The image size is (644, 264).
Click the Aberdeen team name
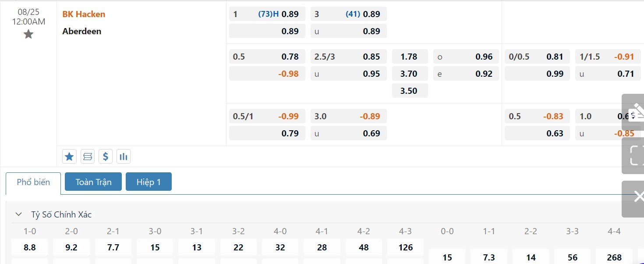pos(81,31)
